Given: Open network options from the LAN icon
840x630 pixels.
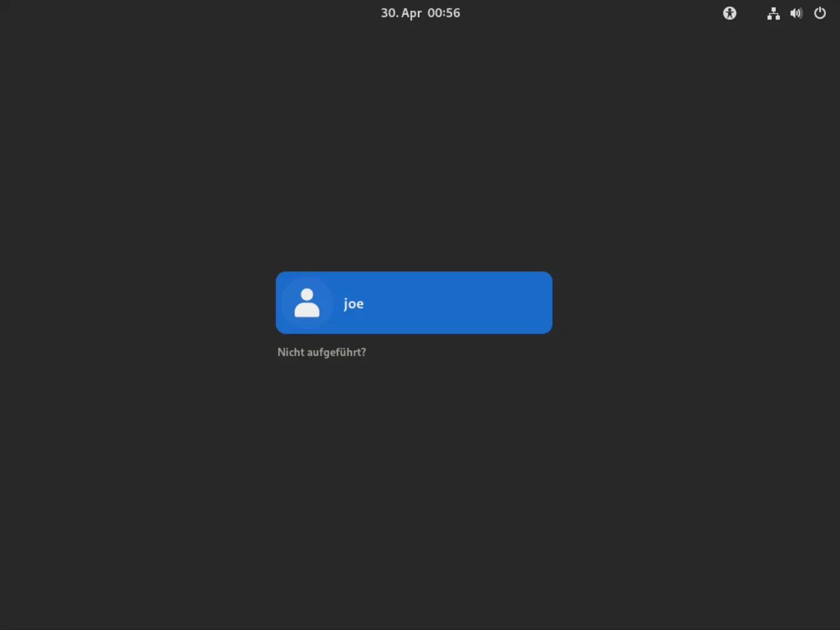Looking at the screenshot, I should click(x=773, y=13).
